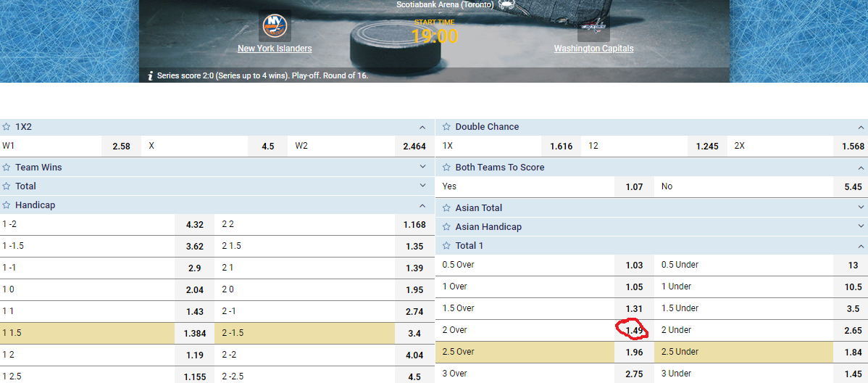Star Both Teams To Score market
Viewport: 868px width, 383px height.
tap(447, 168)
